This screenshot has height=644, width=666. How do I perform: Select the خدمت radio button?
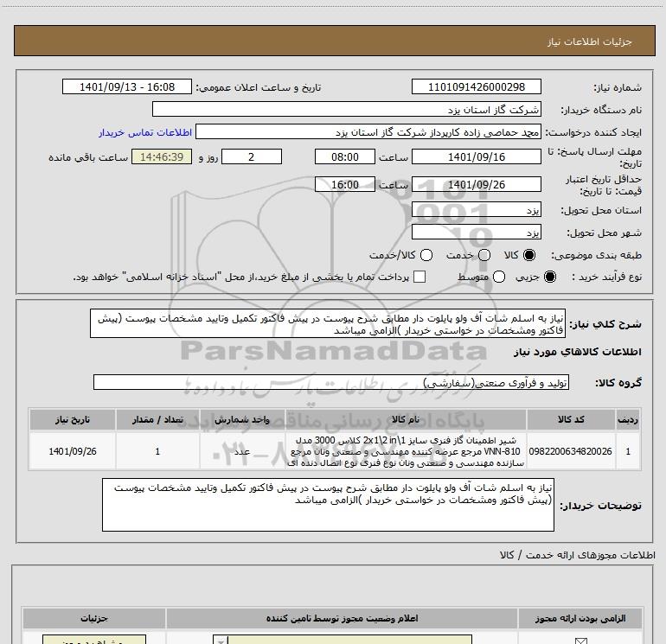(x=484, y=255)
